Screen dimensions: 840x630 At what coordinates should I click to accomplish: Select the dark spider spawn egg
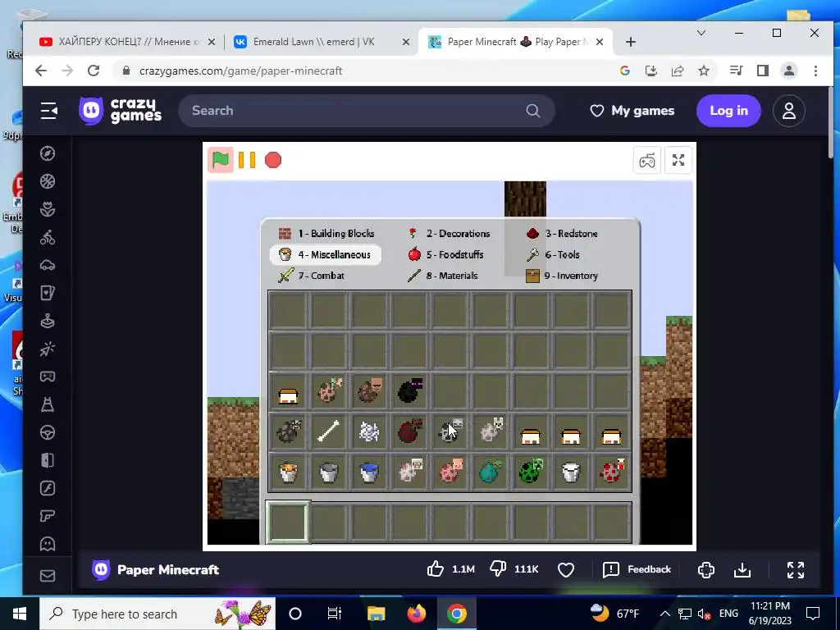[290, 430]
